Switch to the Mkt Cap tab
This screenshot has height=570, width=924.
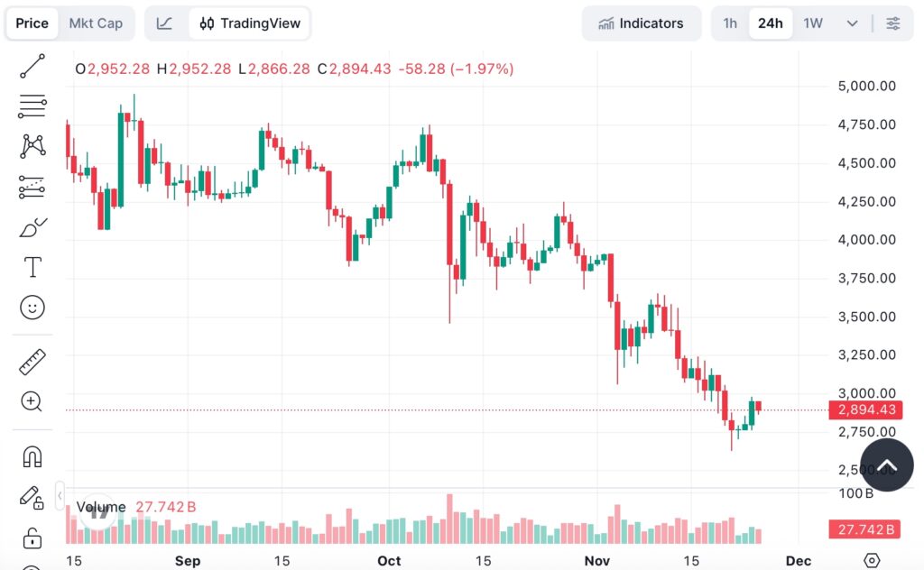click(96, 23)
